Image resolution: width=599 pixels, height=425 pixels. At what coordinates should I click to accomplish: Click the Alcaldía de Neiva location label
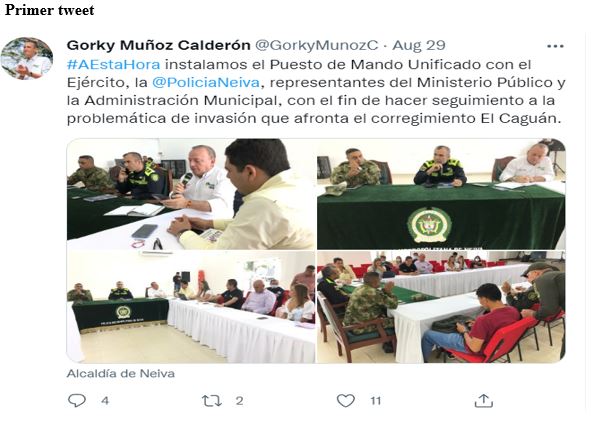[121, 373]
